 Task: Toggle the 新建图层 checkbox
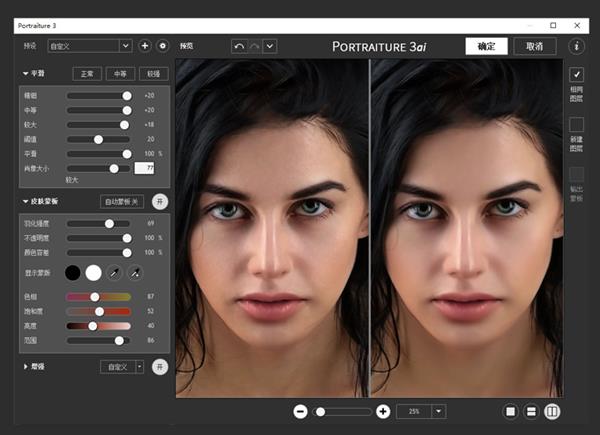click(x=576, y=124)
